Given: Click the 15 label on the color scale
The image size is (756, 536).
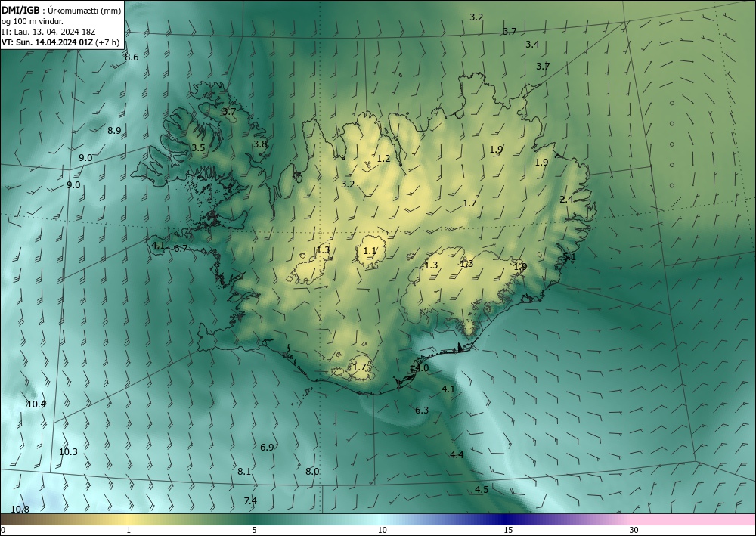Looking at the screenshot, I should [x=508, y=530].
